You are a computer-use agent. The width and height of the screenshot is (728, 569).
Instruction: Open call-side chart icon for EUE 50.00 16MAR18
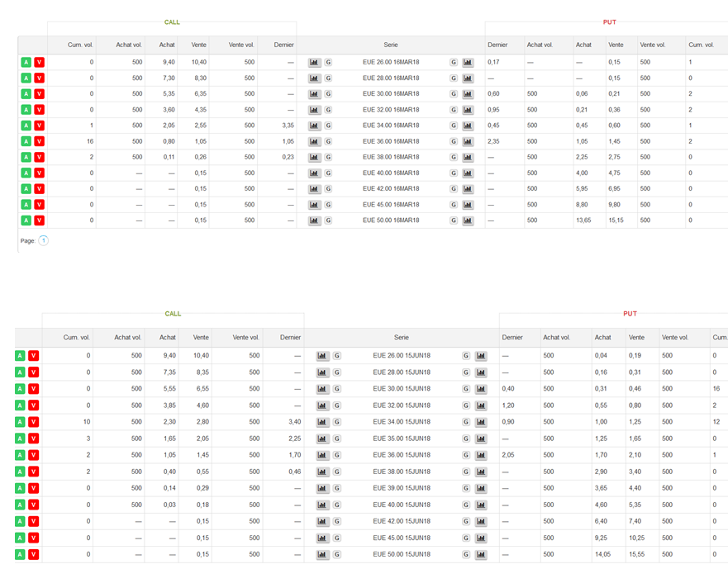point(314,220)
